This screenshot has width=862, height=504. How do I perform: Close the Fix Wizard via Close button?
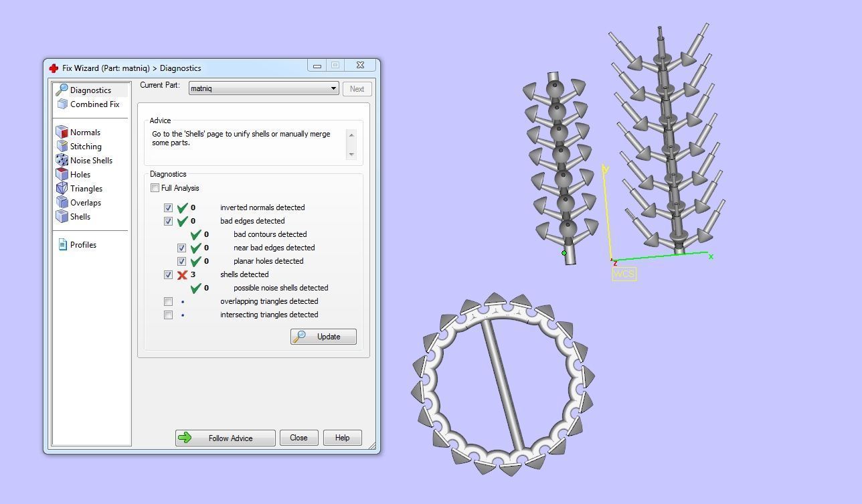tap(298, 438)
